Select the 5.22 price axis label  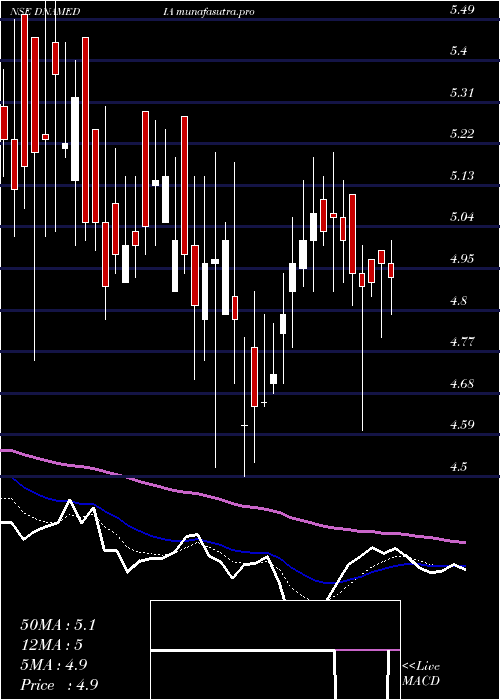click(462, 133)
